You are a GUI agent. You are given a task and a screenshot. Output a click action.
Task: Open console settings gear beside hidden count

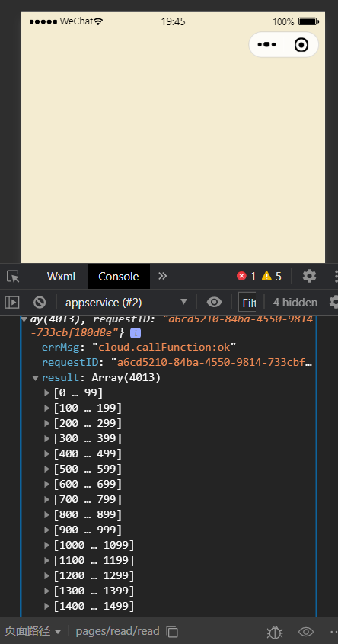click(334, 303)
